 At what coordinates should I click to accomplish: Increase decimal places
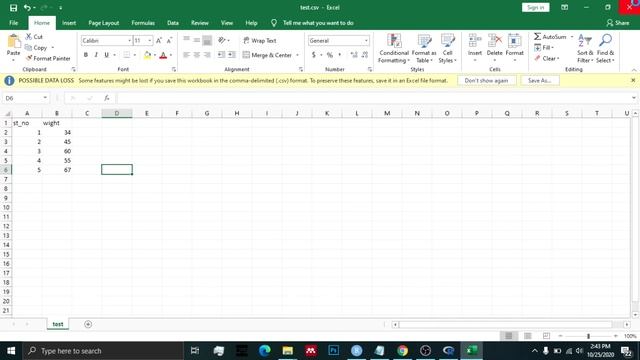coord(354,55)
